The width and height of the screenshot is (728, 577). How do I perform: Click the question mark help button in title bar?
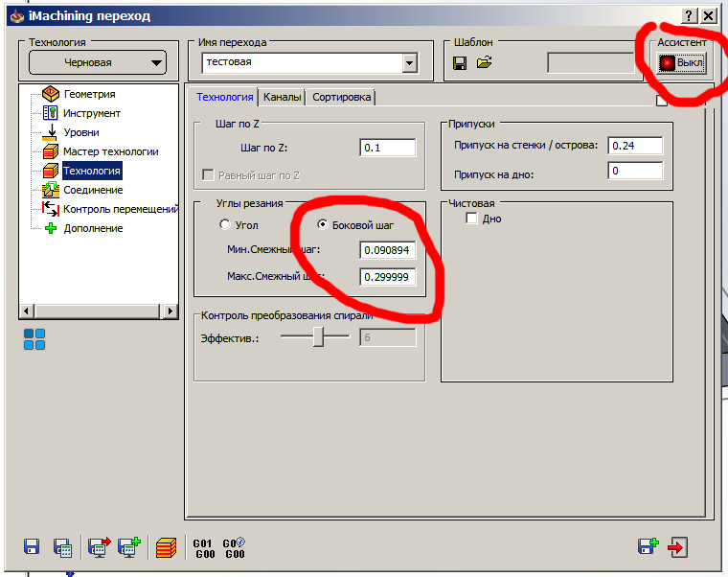point(690,15)
